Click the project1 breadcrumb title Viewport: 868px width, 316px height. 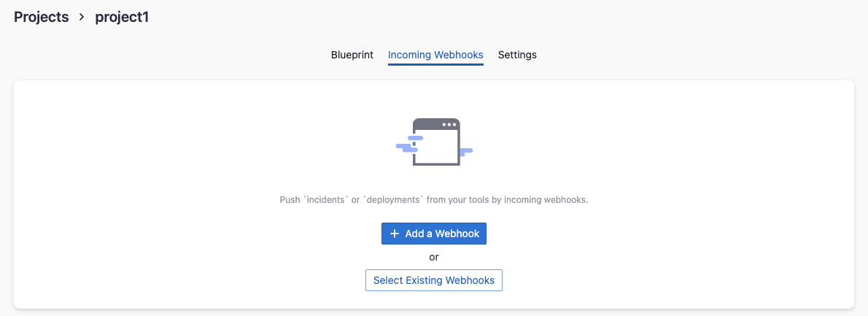pos(122,17)
